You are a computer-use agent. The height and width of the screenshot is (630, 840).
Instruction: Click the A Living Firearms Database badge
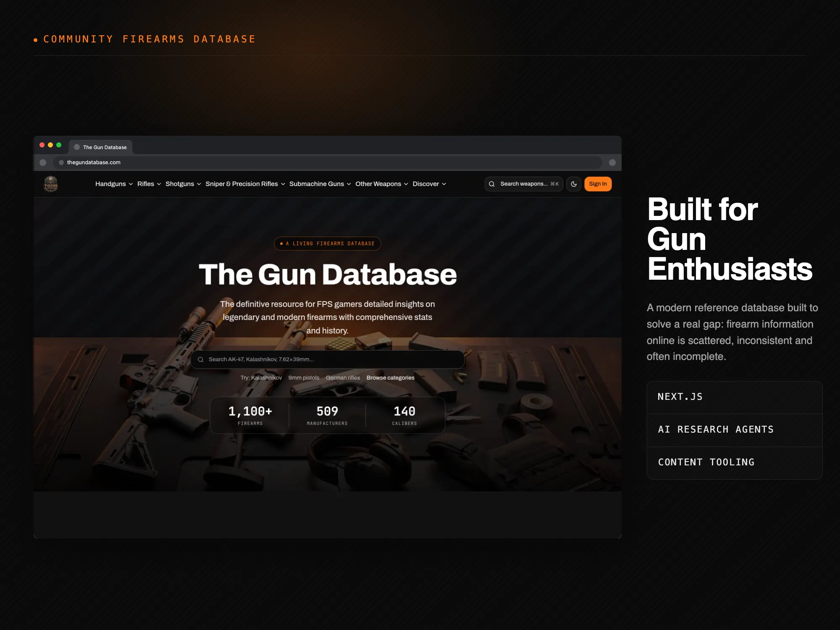pyautogui.click(x=327, y=244)
